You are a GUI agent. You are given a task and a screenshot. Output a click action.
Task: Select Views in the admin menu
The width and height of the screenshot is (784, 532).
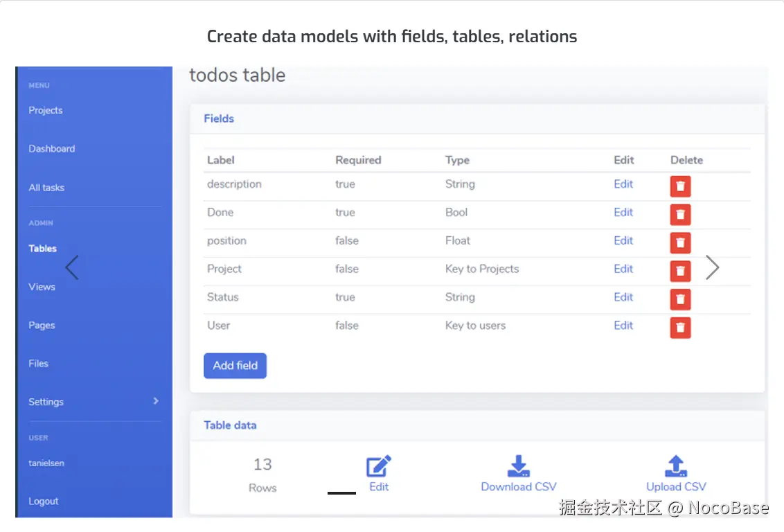42,287
